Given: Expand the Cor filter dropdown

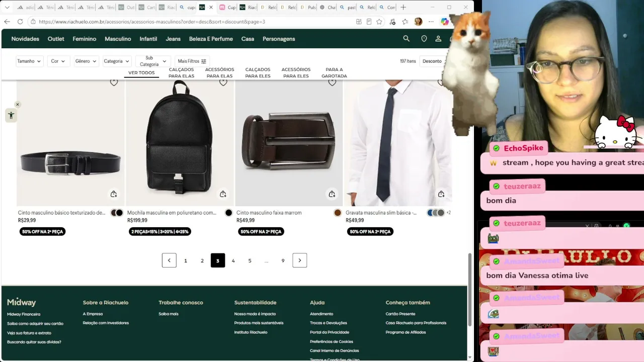Looking at the screenshot, I should pos(58,61).
